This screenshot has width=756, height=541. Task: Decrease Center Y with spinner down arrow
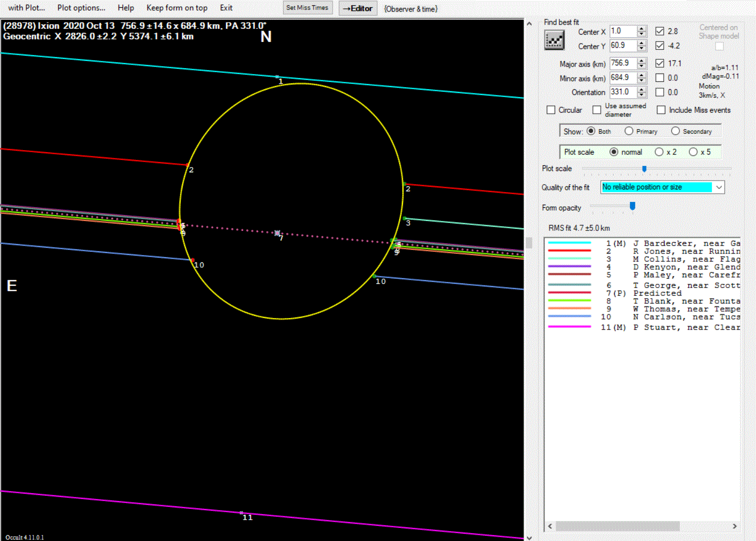pos(642,49)
